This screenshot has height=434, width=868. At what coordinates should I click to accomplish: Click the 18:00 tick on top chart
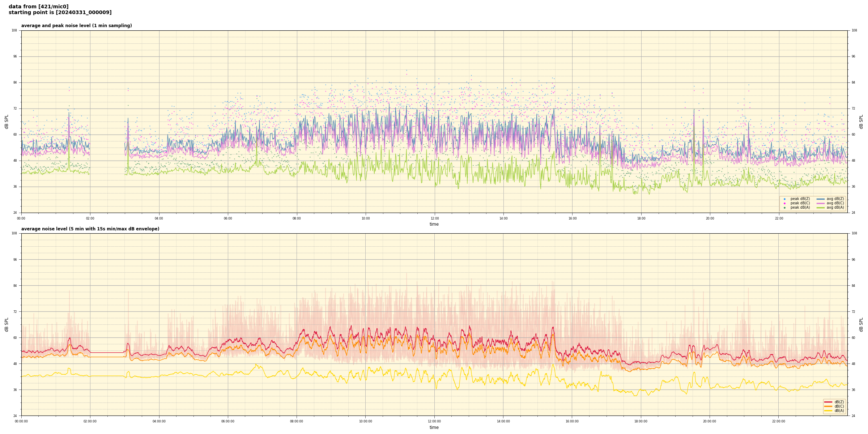coord(641,218)
